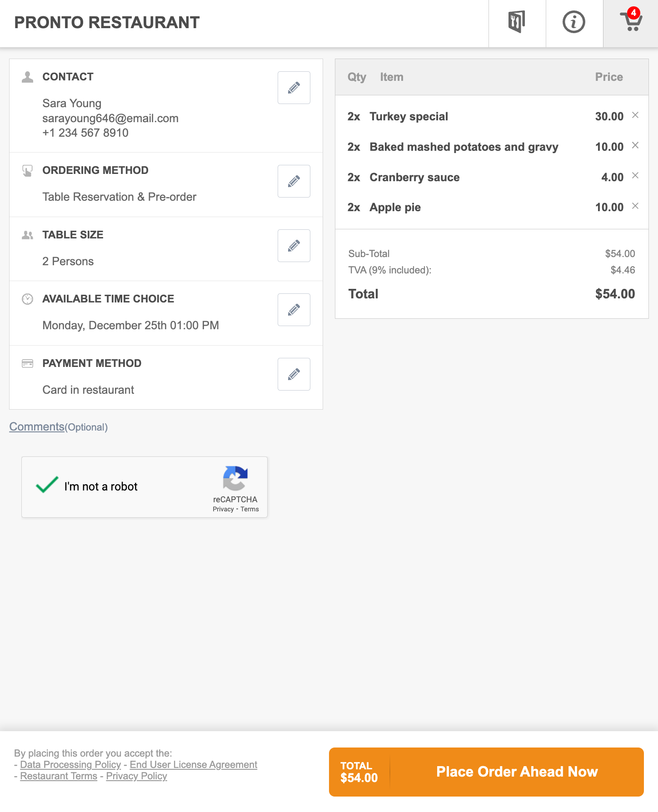The image size is (658, 812).
Task: Open the End User License Agreement
Action: (x=194, y=765)
